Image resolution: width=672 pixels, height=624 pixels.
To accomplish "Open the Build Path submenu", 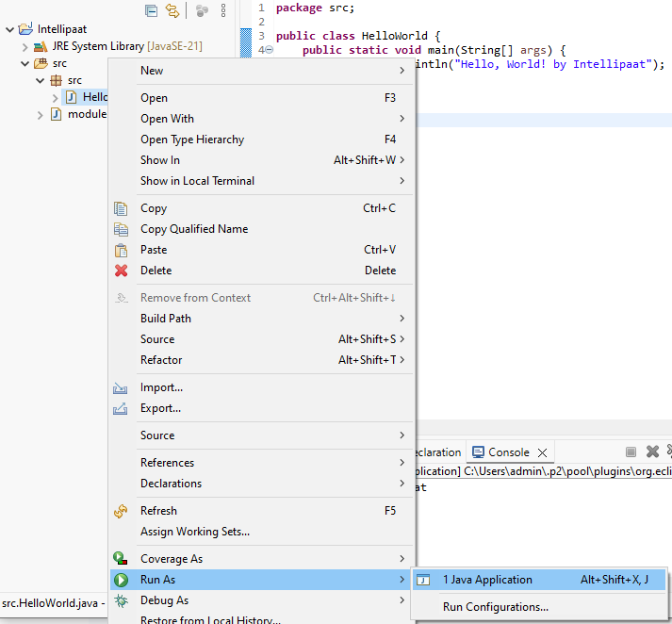I will [x=262, y=319].
